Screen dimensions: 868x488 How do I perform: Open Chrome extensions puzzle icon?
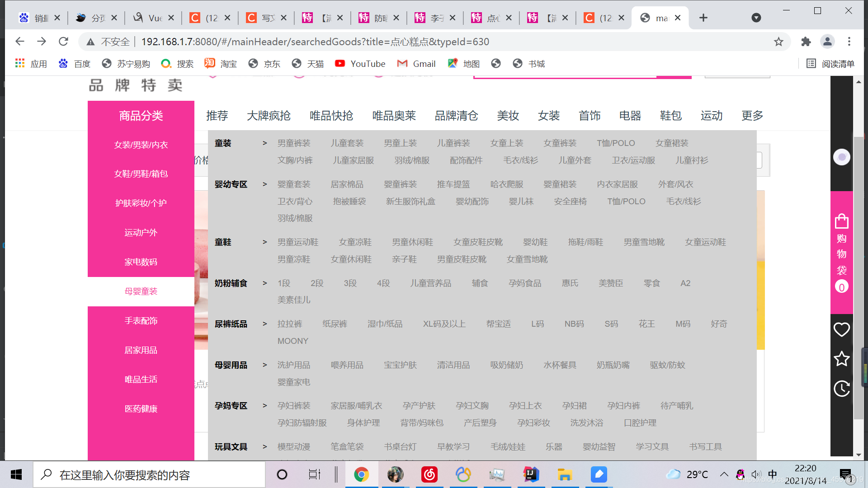pyautogui.click(x=806, y=42)
